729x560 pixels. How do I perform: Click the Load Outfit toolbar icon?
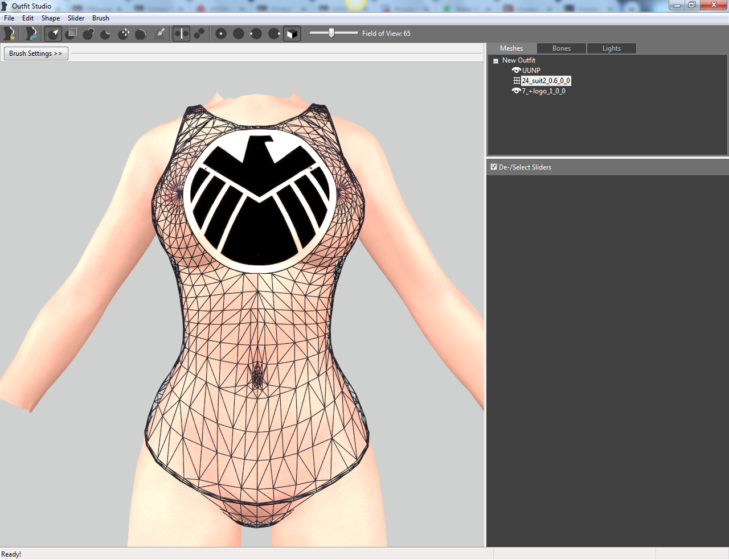31,34
